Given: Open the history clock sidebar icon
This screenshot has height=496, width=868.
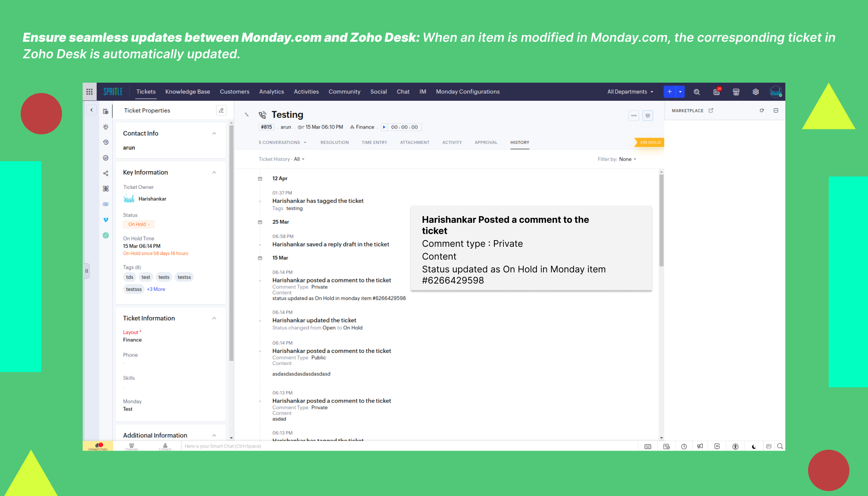Looking at the screenshot, I should (106, 142).
